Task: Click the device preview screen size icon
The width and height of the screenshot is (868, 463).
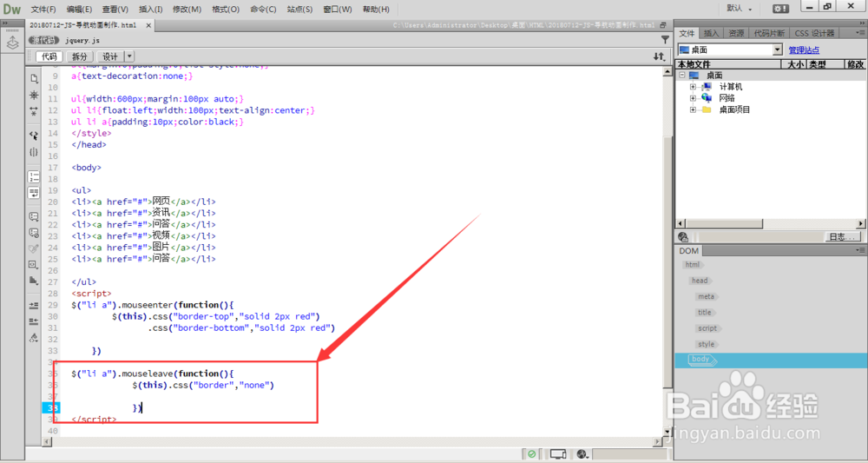Action: click(558, 454)
